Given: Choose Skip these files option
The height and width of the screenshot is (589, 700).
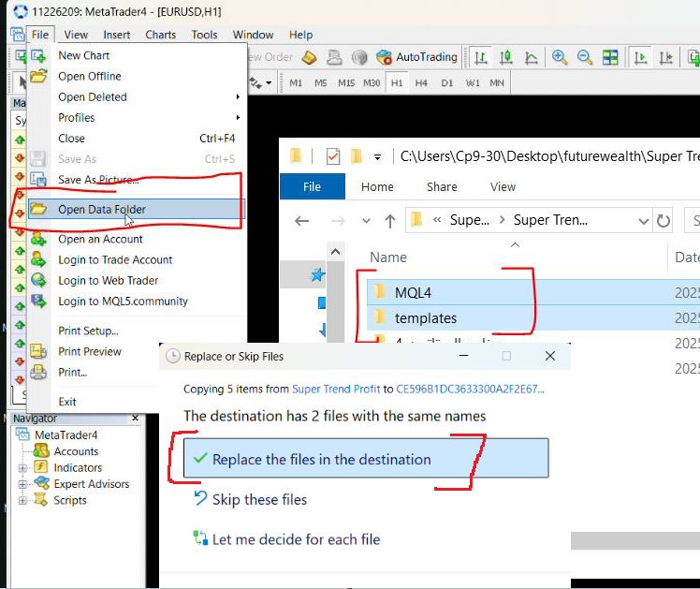Looking at the screenshot, I should [x=259, y=499].
